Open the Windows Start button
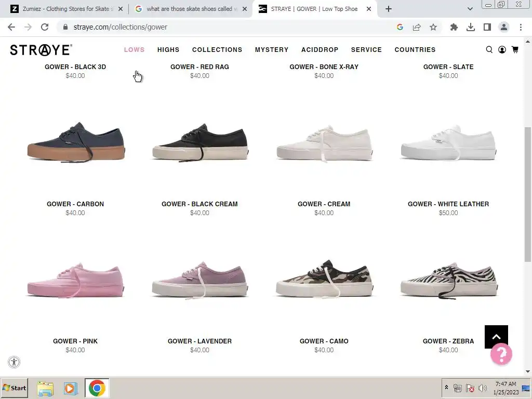Screen dimensions: 532x399 pyautogui.click(x=14, y=388)
